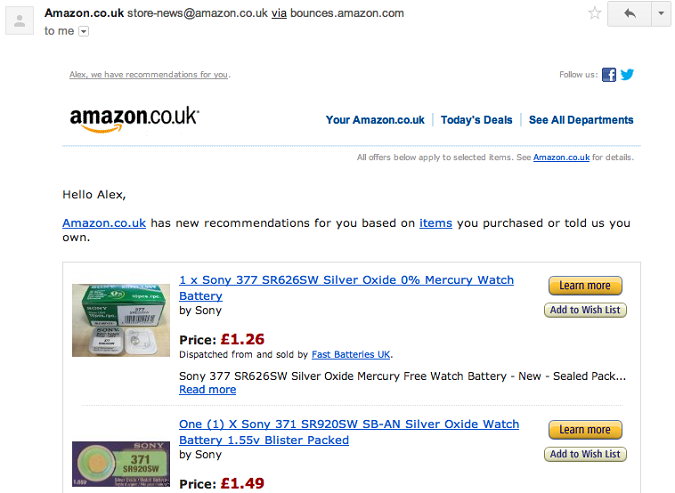Open the Facebook follow icon
675x493 pixels.
pos(609,74)
